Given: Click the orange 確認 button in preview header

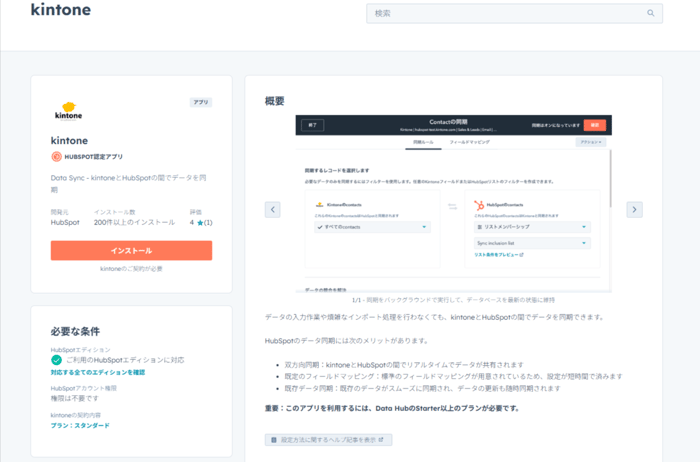Looking at the screenshot, I should (595, 125).
